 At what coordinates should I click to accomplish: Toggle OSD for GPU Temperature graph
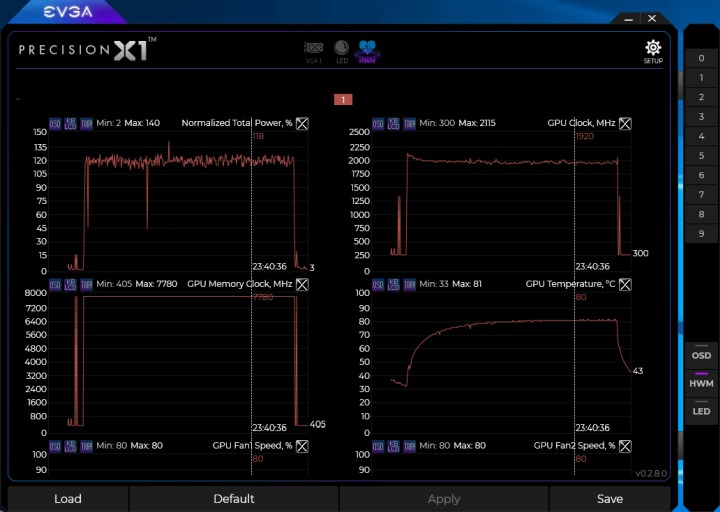(x=378, y=285)
